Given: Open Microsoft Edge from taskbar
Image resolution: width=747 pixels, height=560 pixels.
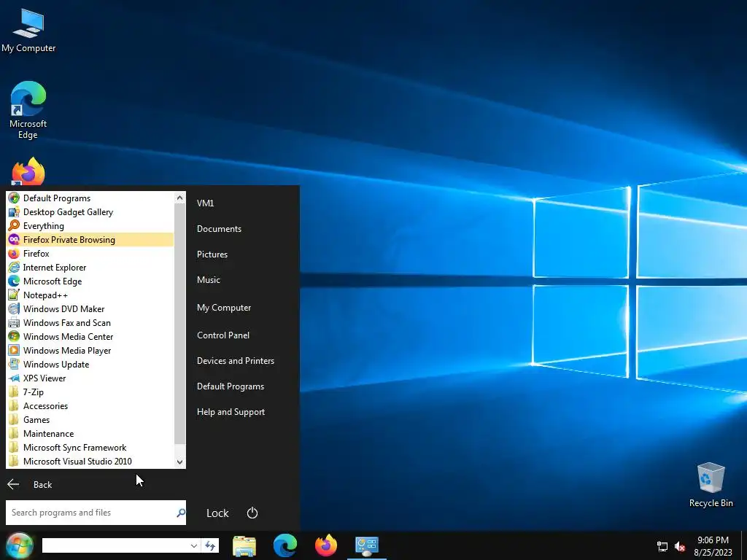Looking at the screenshot, I should pyautogui.click(x=285, y=545).
